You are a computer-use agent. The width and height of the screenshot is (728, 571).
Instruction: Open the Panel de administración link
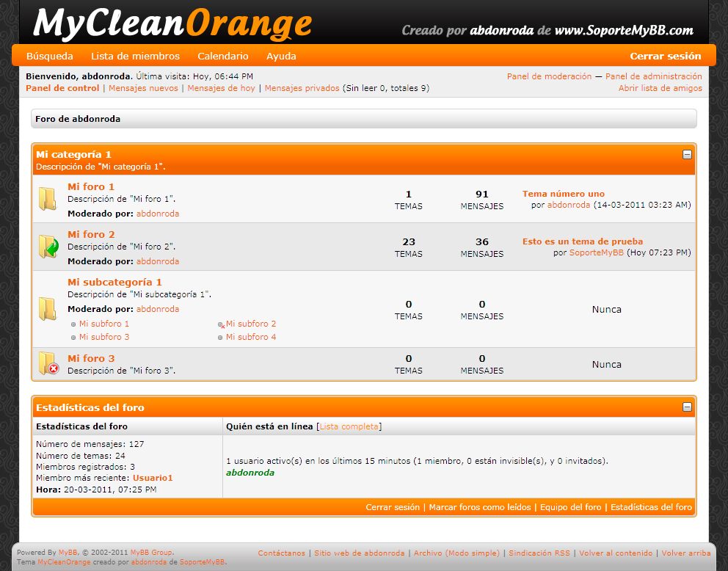click(x=653, y=76)
